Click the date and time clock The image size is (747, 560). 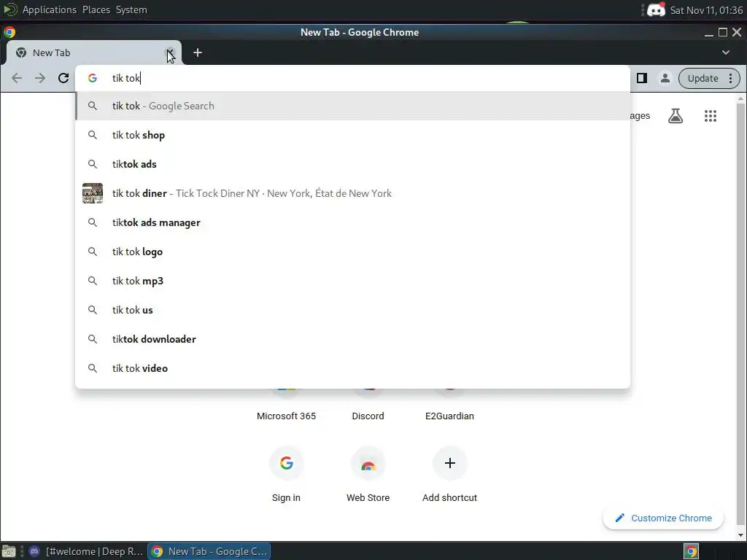pos(706,10)
